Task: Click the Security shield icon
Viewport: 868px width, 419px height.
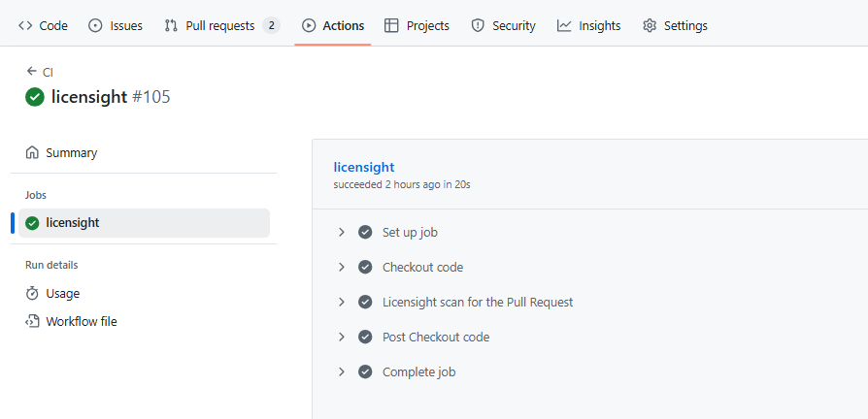Action: [x=478, y=25]
